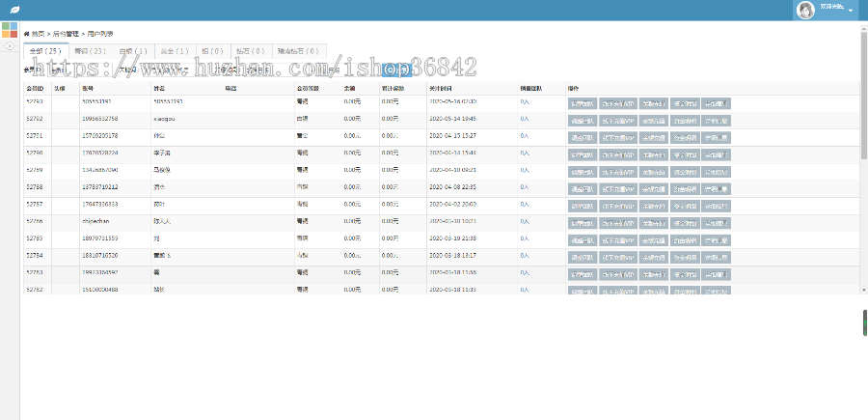Click the user avatar in the top bar

pyautogui.click(x=804, y=10)
